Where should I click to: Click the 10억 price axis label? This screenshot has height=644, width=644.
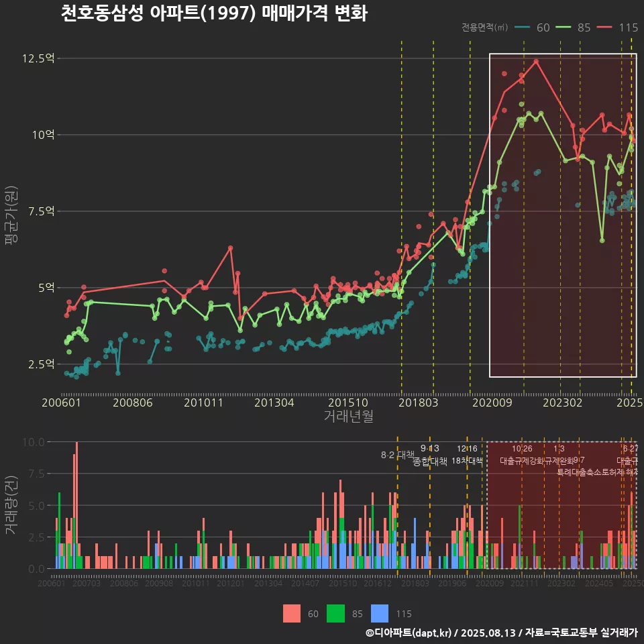coord(44,135)
